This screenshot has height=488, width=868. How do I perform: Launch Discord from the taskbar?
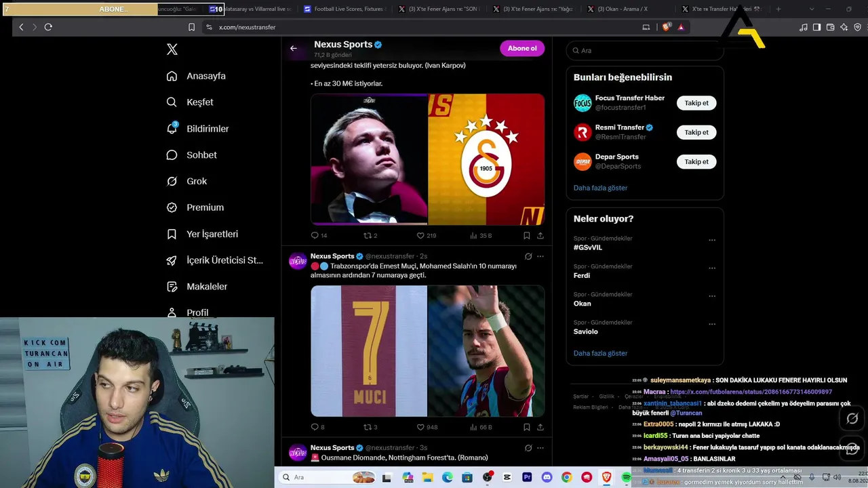547,477
